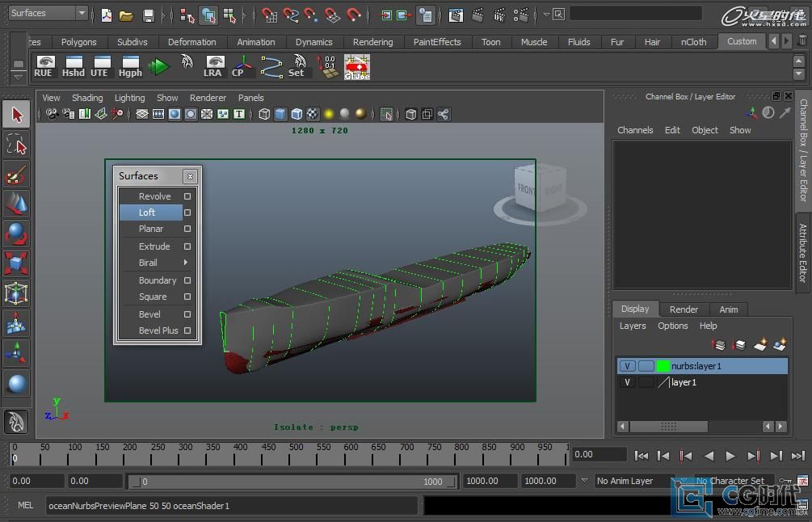
Task: Toggle visibility V of nurbs:layer1
Action: coord(627,366)
